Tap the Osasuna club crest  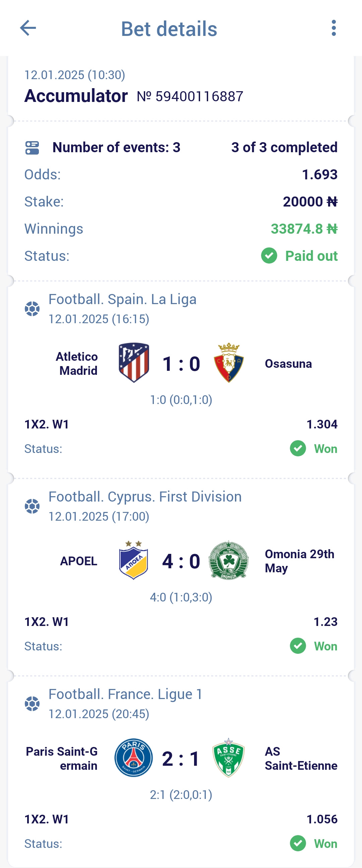coord(229,362)
